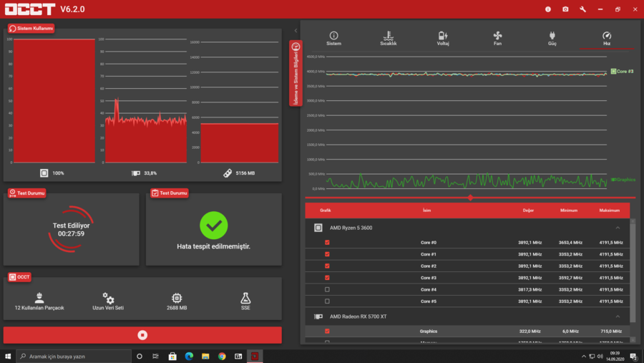Uncheck Core #2 graph checkbox
The image size is (644, 363).
327,266
